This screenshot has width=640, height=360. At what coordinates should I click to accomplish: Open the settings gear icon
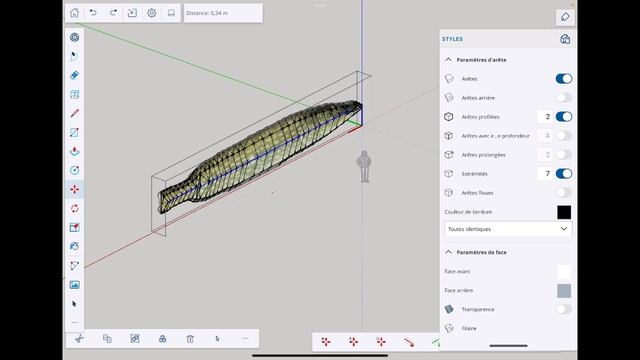click(x=152, y=13)
